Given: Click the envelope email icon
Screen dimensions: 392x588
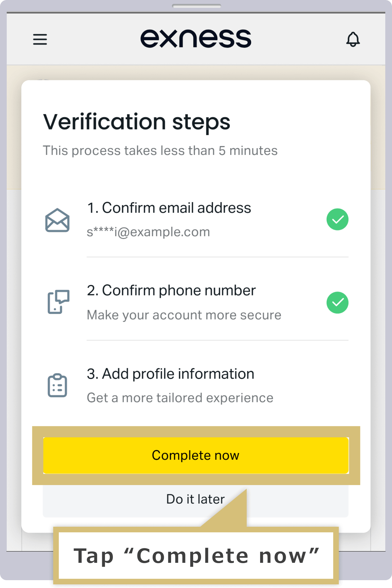Looking at the screenshot, I should point(57,220).
